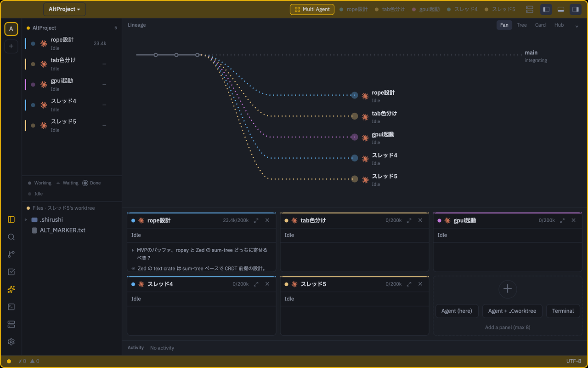
Task: Click gpui起動 node in lineage graph
Action: [x=355, y=137]
